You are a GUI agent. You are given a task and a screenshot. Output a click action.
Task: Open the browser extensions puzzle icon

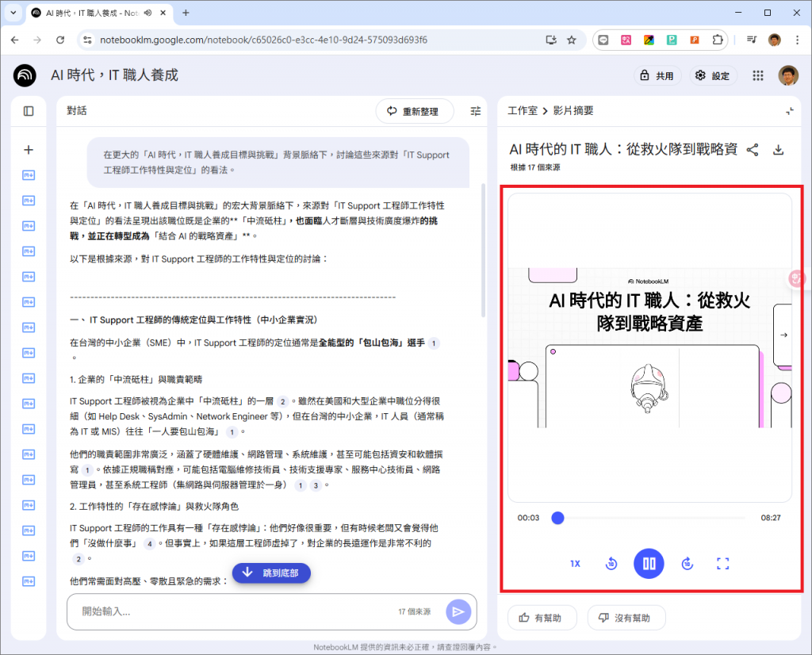click(x=717, y=40)
